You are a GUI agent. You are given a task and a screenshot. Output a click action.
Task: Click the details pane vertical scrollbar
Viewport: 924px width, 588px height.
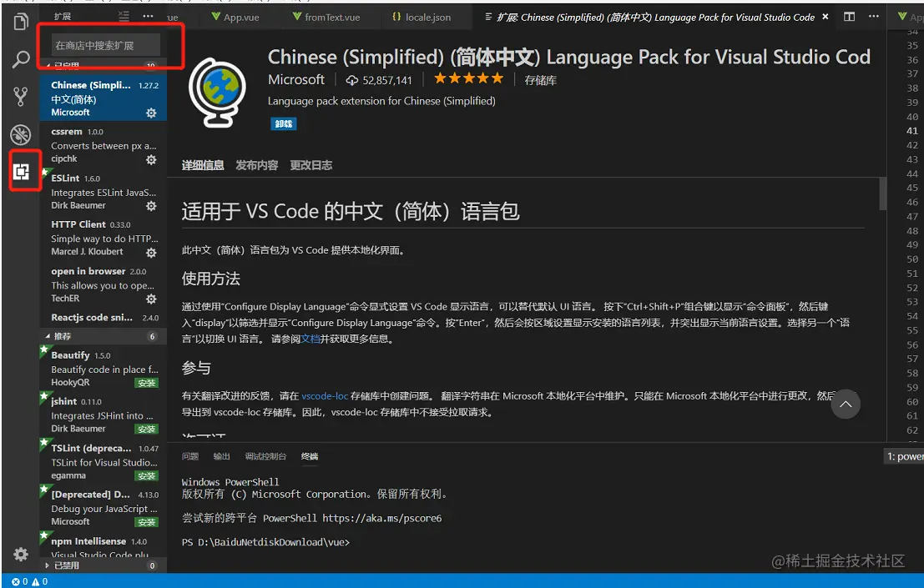883,193
